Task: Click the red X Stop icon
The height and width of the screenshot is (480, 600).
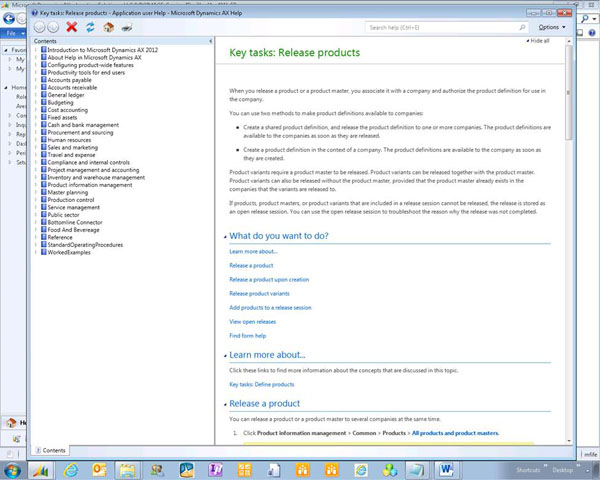Action: click(x=72, y=27)
